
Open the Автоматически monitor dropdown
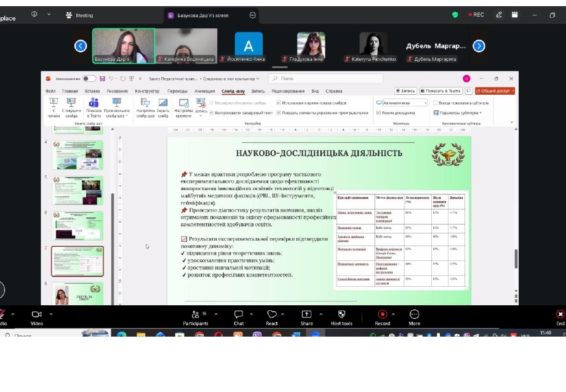pyautogui.click(x=405, y=103)
